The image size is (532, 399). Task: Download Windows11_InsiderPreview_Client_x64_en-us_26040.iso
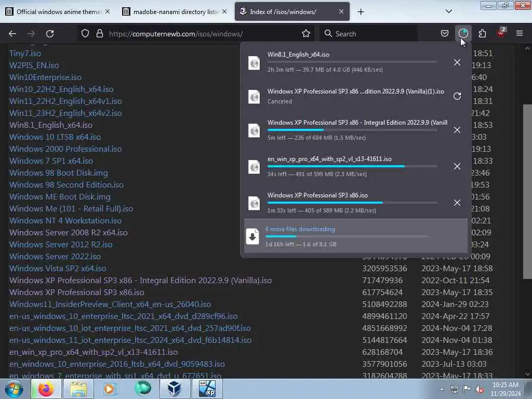110,304
